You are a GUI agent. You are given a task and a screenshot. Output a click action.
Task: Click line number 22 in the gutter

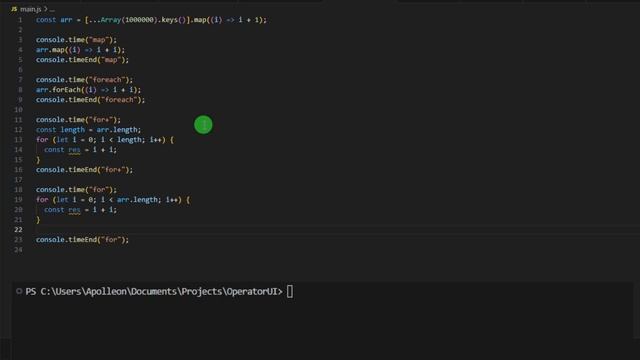[18, 230]
